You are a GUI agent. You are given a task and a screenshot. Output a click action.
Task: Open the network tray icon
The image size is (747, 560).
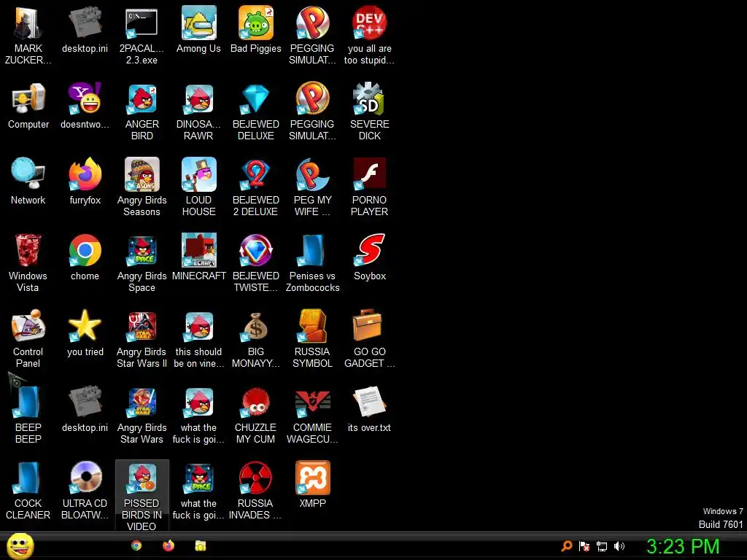click(x=602, y=546)
